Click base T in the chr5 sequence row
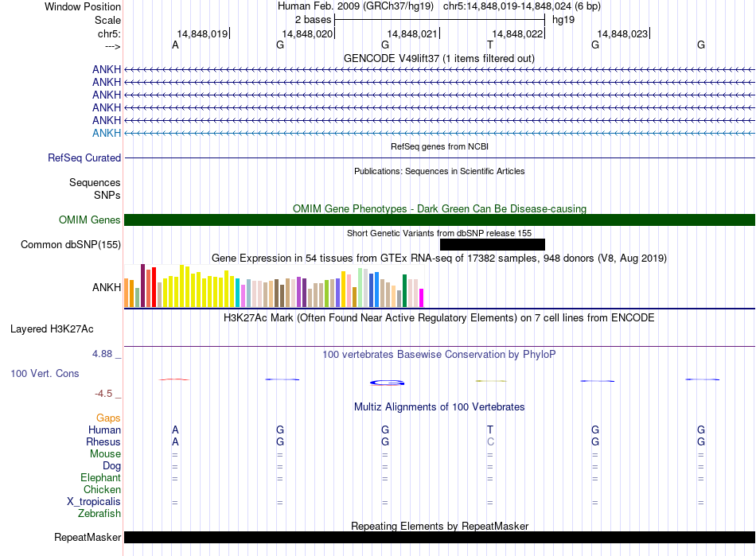Image resolution: width=756 pixels, height=556 pixels. (x=490, y=45)
